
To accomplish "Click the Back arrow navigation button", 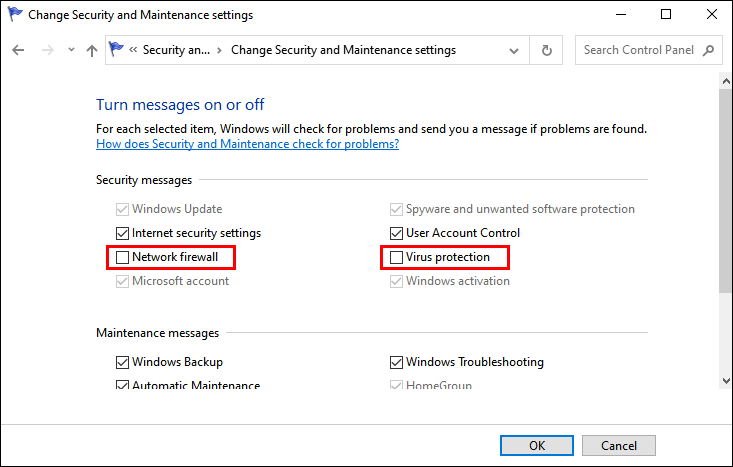I will 18,50.
